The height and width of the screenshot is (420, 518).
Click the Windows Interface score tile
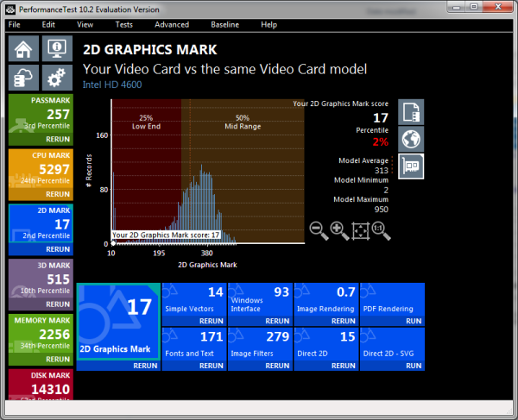tap(261, 299)
